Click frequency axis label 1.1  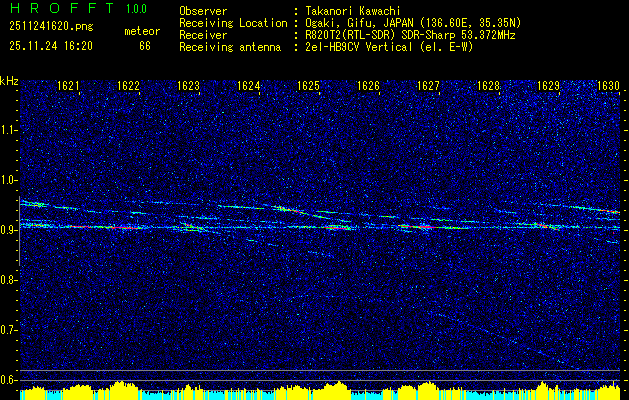click(x=8, y=130)
